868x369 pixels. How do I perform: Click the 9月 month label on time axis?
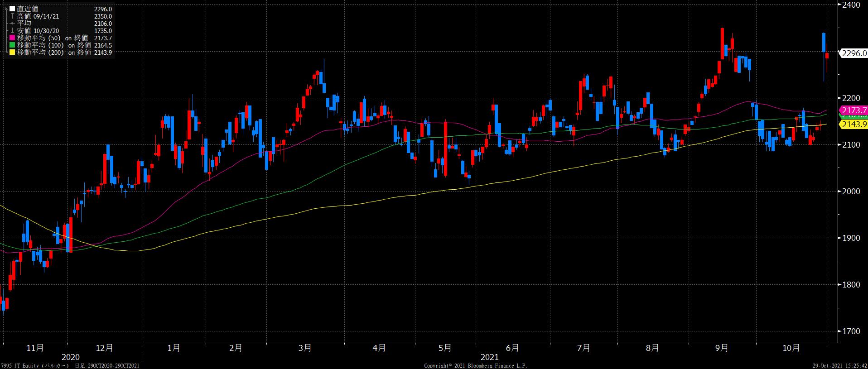pyautogui.click(x=722, y=348)
